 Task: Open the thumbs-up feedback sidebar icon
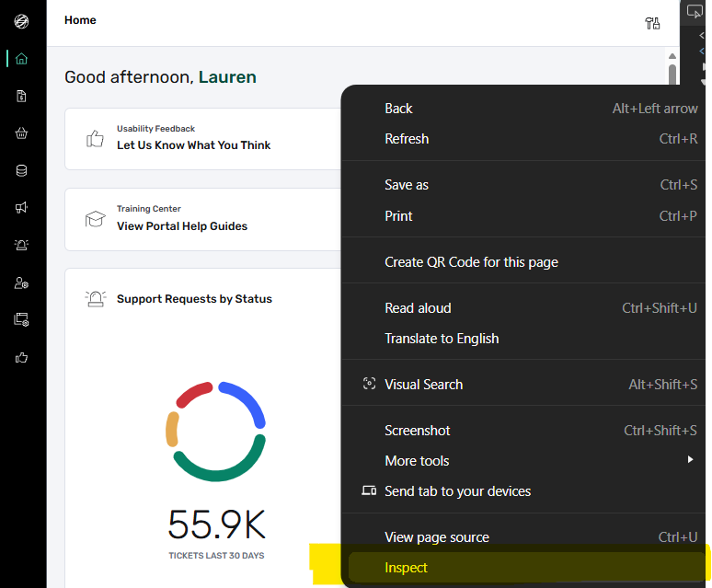(x=21, y=358)
